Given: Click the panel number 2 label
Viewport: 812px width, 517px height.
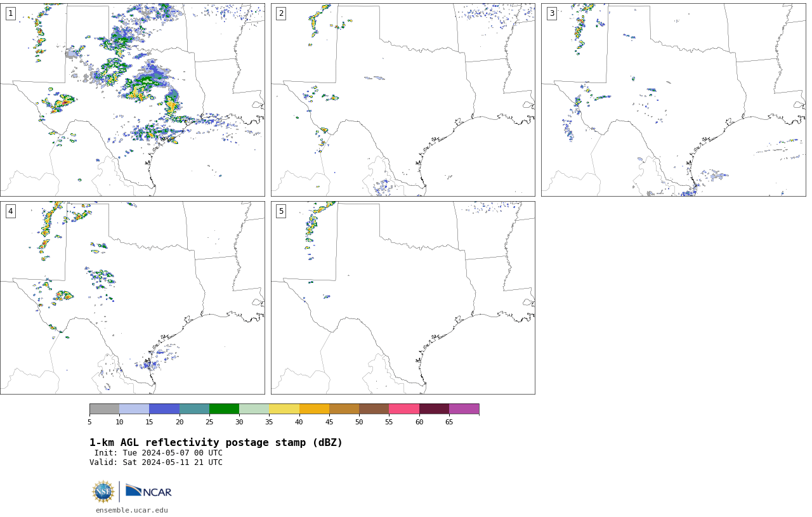Looking at the screenshot, I should [281, 13].
